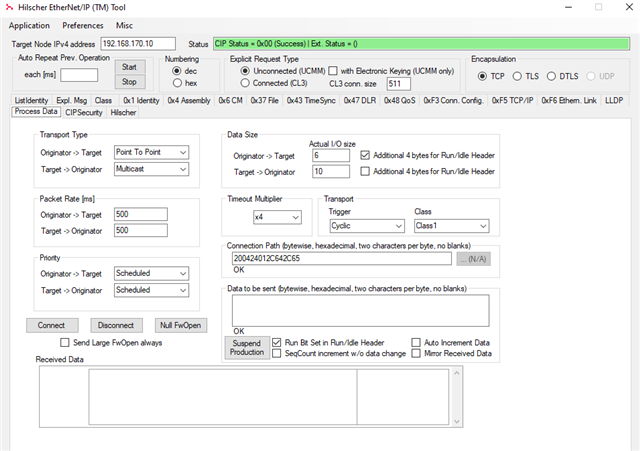The height and width of the screenshot is (451, 640).
Task: Switch to the LLDP tab
Action: [x=614, y=100]
